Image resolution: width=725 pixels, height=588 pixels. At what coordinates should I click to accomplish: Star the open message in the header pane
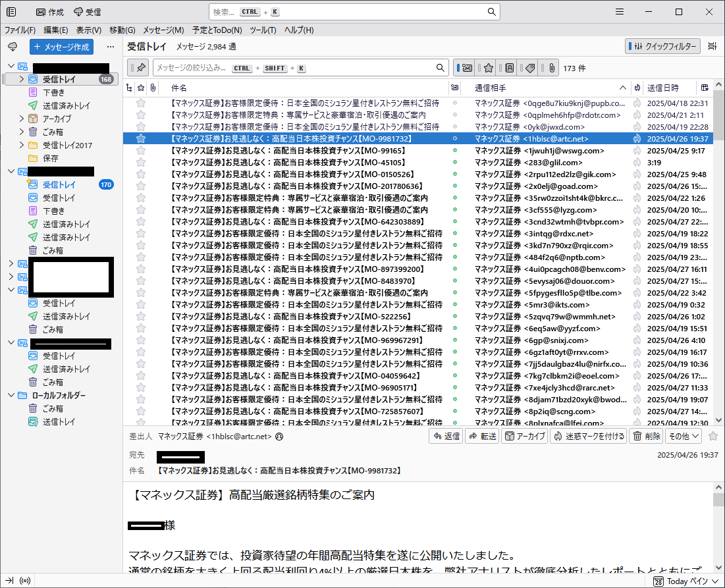[x=713, y=436]
